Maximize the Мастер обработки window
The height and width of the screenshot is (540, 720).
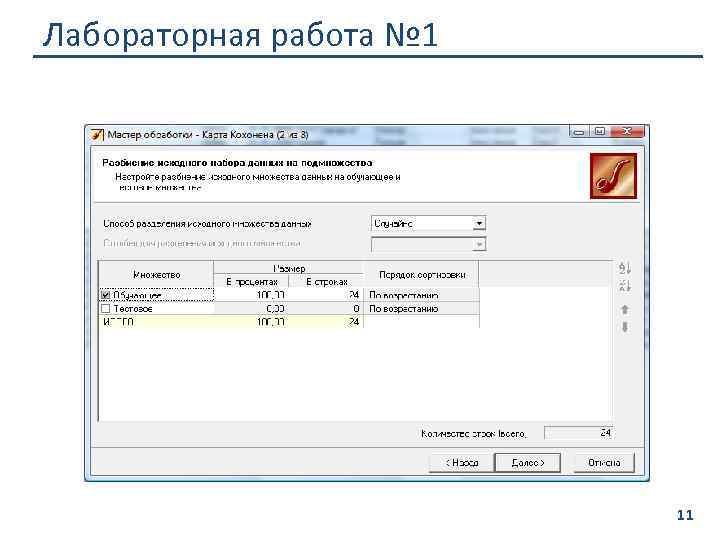599,132
